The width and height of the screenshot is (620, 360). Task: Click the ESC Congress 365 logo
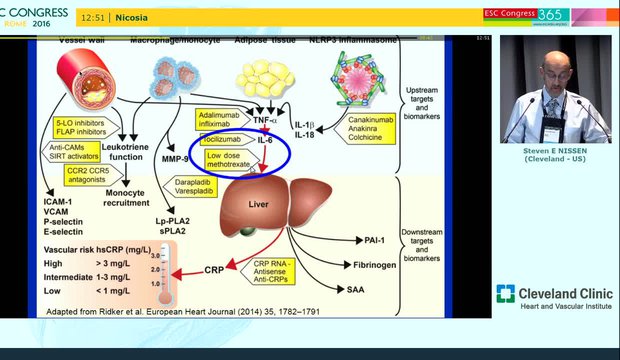(526, 17)
